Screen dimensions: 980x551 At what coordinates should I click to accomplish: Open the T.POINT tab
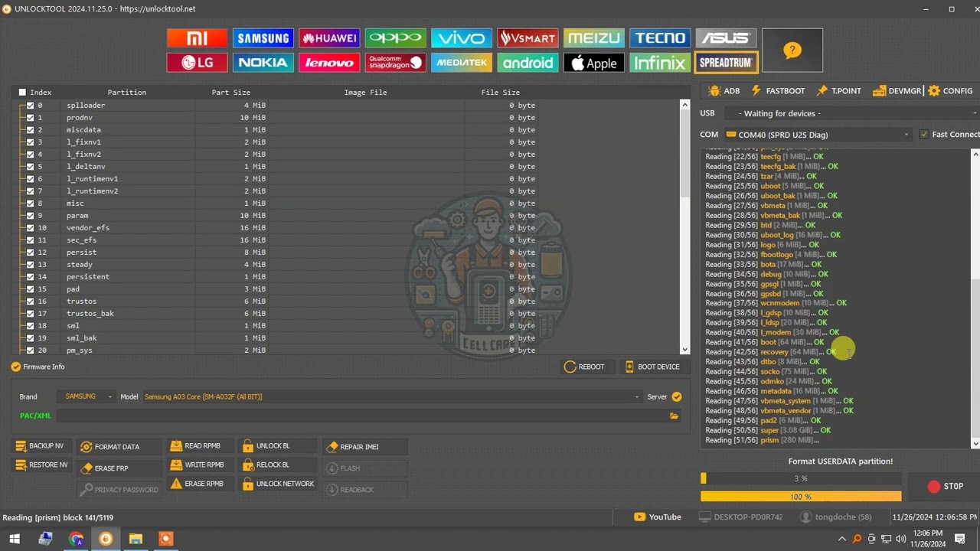[838, 91]
